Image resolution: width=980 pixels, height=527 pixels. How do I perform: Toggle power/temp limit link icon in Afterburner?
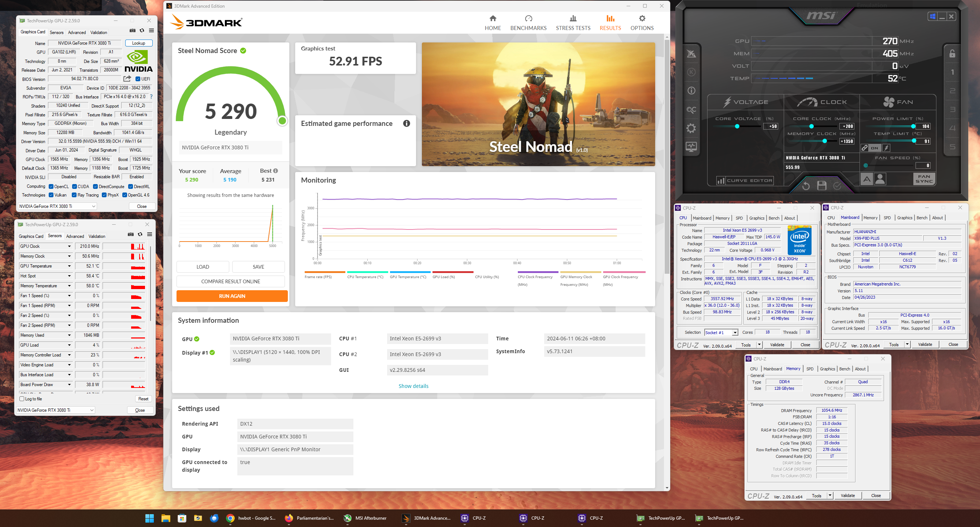(865, 148)
